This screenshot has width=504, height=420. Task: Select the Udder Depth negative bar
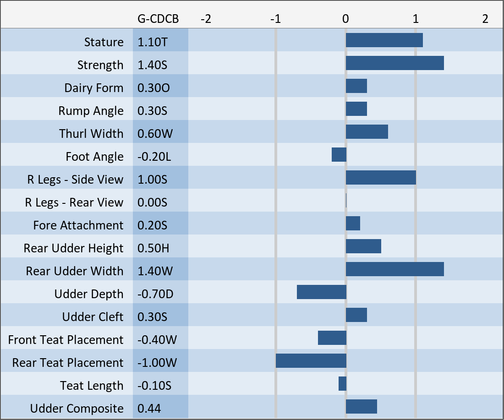point(322,292)
